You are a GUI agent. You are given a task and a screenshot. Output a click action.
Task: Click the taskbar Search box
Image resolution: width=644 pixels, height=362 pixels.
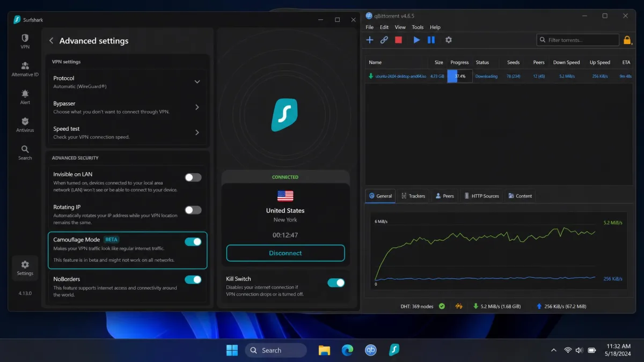tap(276, 350)
